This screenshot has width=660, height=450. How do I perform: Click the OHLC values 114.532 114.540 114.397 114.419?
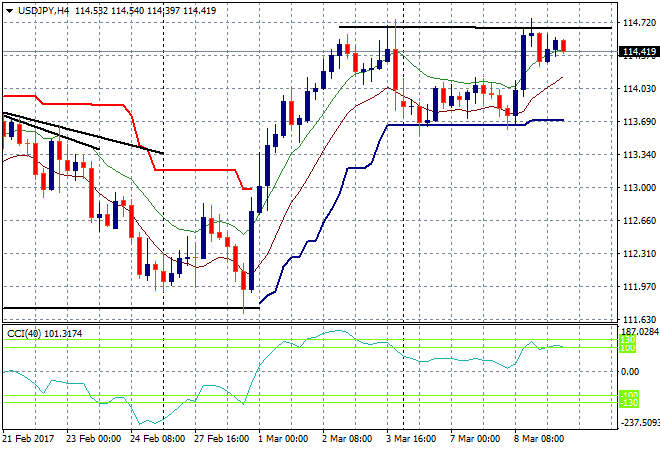coord(146,11)
